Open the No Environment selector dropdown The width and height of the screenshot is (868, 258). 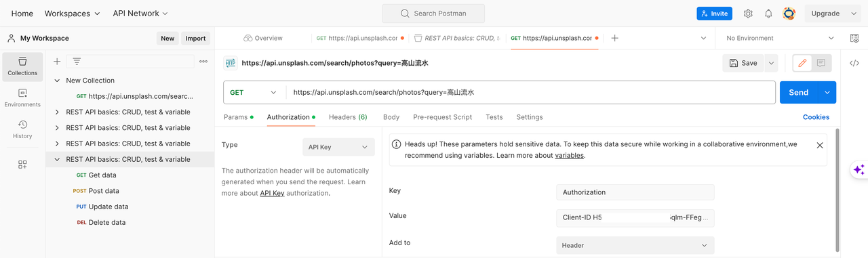[x=779, y=39]
